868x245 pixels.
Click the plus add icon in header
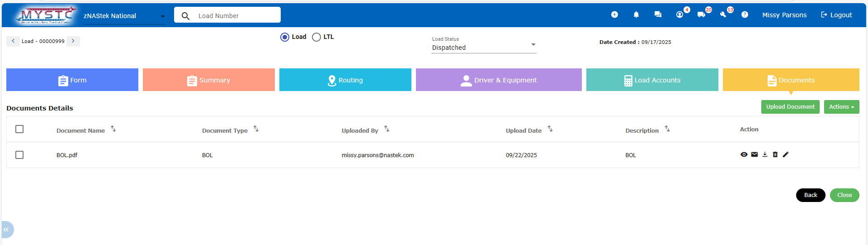(x=614, y=14)
